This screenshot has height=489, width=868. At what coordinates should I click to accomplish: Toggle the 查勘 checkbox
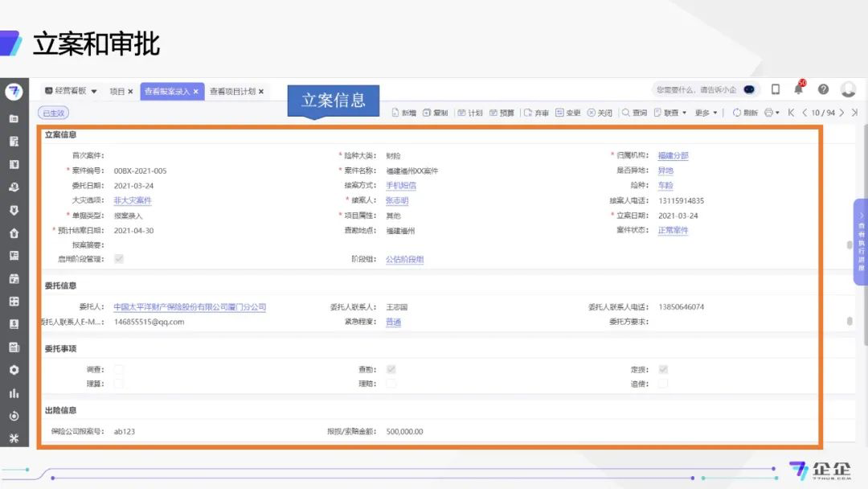(391, 370)
